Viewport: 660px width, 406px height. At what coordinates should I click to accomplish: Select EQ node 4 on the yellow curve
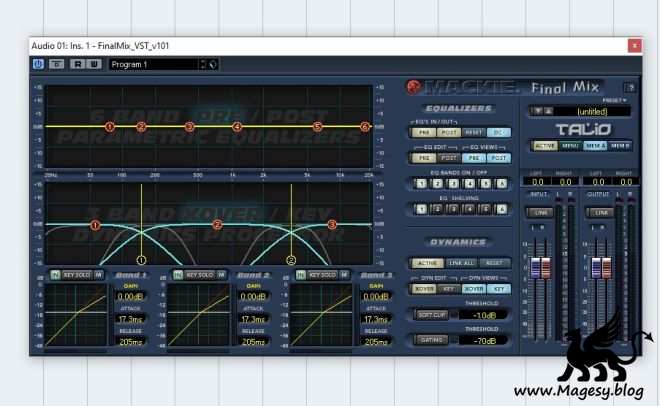(x=237, y=126)
